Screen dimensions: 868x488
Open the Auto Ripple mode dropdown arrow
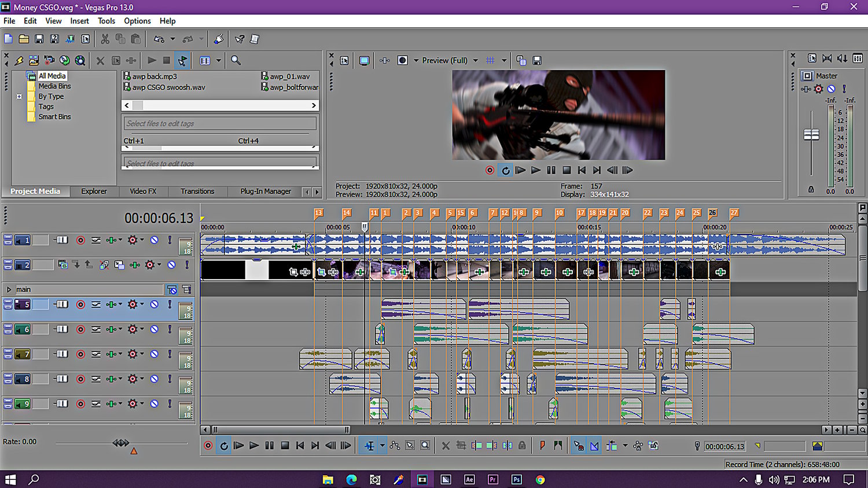point(625,445)
